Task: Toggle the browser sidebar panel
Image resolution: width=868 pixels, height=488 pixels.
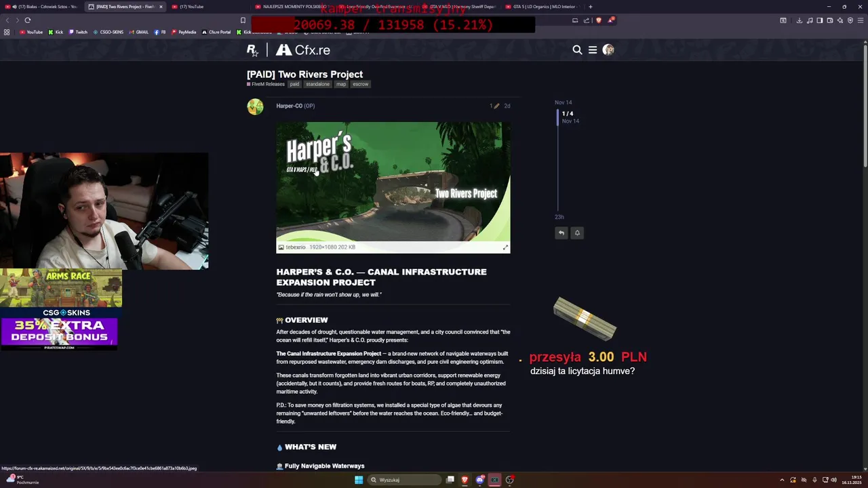Action: coord(820,20)
